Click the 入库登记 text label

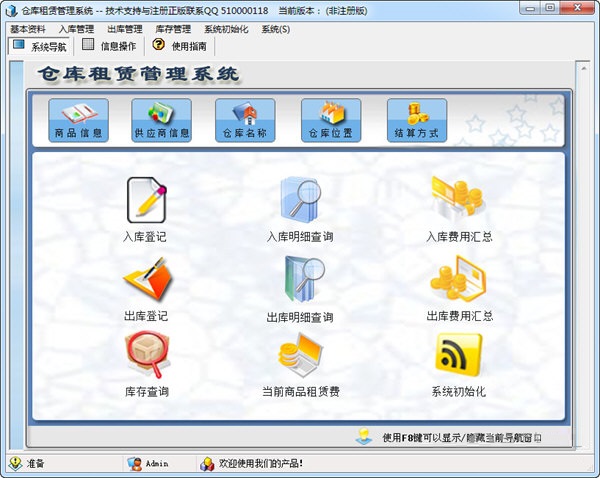coord(145,237)
